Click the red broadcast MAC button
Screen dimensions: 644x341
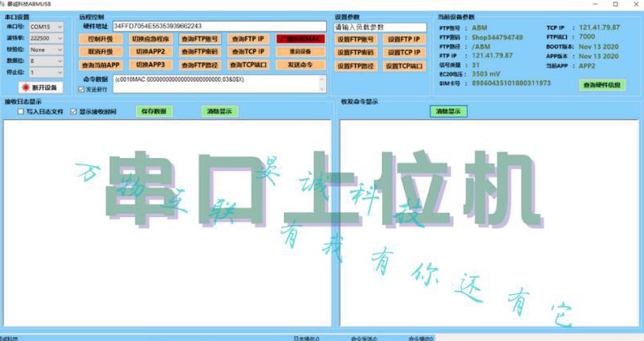click(x=301, y=39)
